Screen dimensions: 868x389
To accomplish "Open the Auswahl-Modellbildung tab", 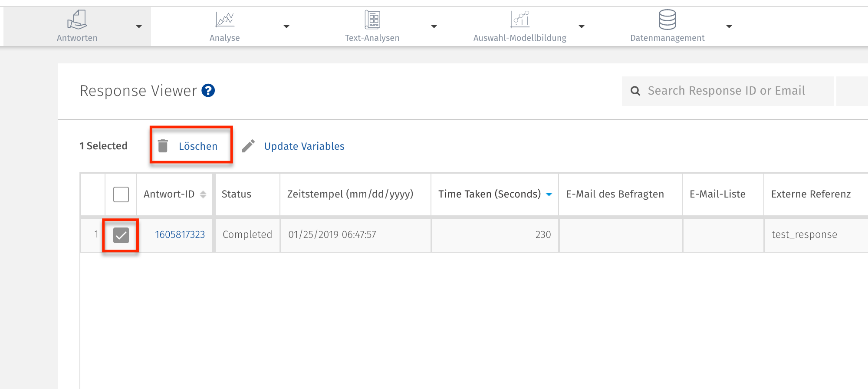I will [x=519, y=38].
